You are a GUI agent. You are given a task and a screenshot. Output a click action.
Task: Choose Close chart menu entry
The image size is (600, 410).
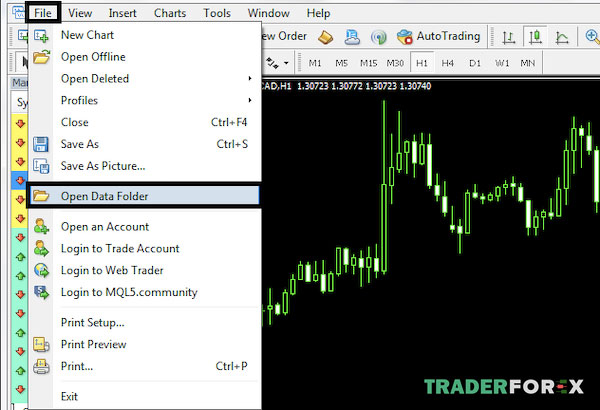[145, 122]
